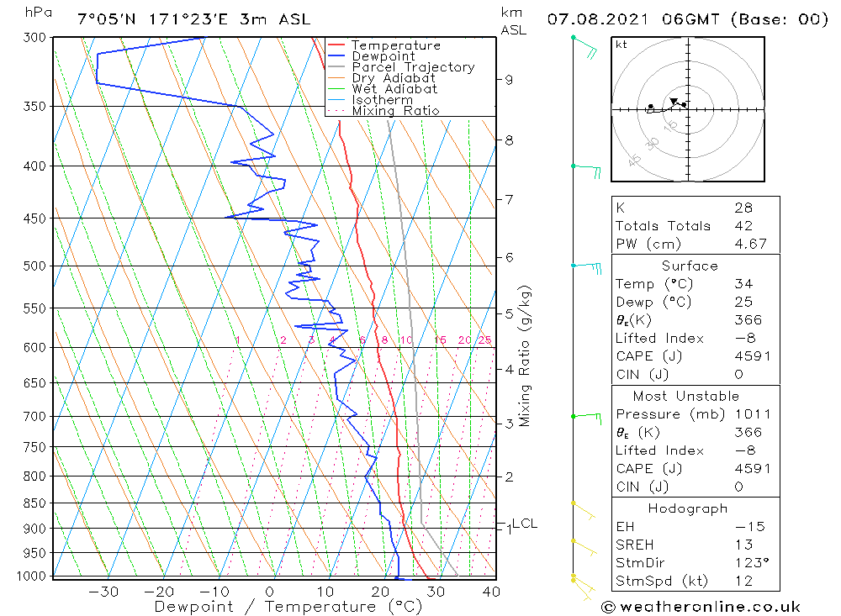Click the 850 hPa pressure axis label
Screen dimensions: 841x616
pos(34,503)
